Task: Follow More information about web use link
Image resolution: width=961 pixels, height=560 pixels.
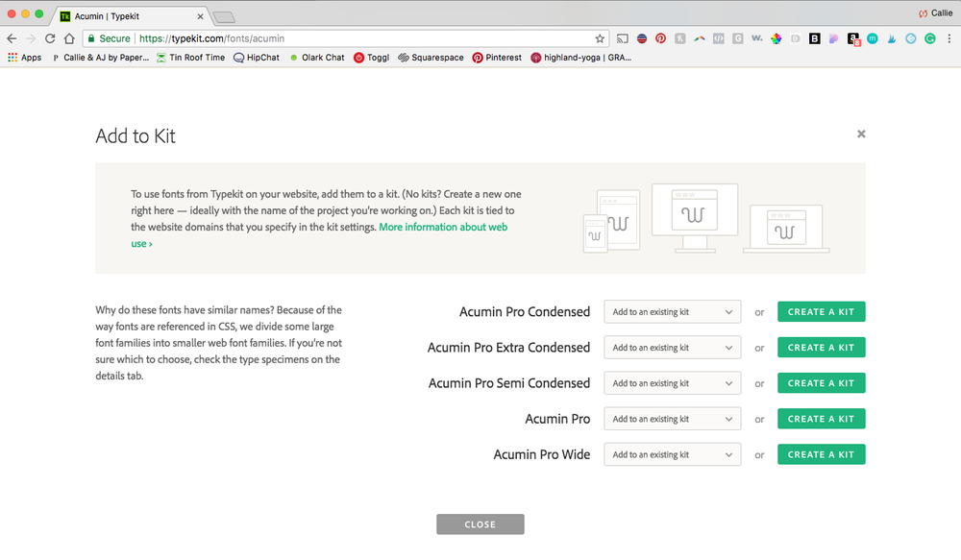Action: [x=319, y=234]
